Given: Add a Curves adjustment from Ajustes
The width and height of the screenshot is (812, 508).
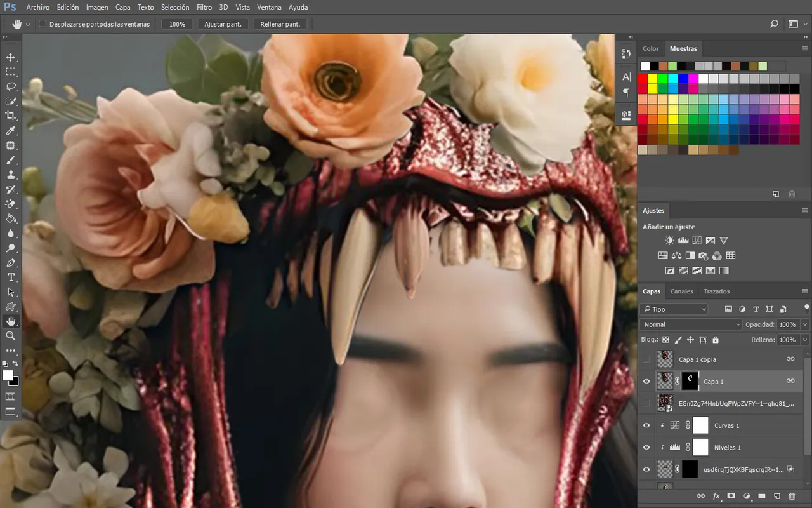Looking at the screenshot, I should (697, 241).
